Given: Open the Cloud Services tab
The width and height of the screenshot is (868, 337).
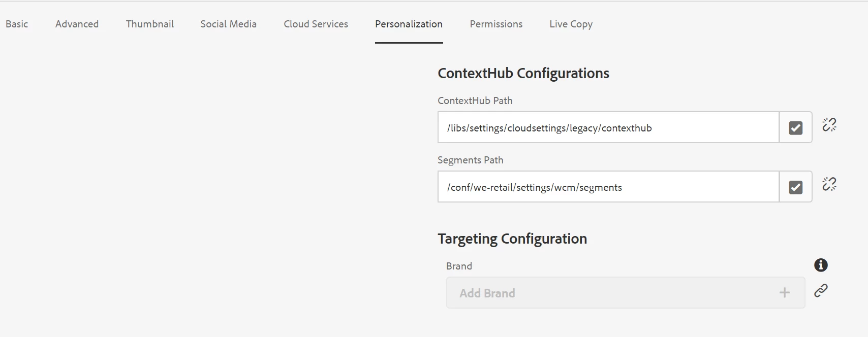Looking at the screenshot, I should point(316,24).
